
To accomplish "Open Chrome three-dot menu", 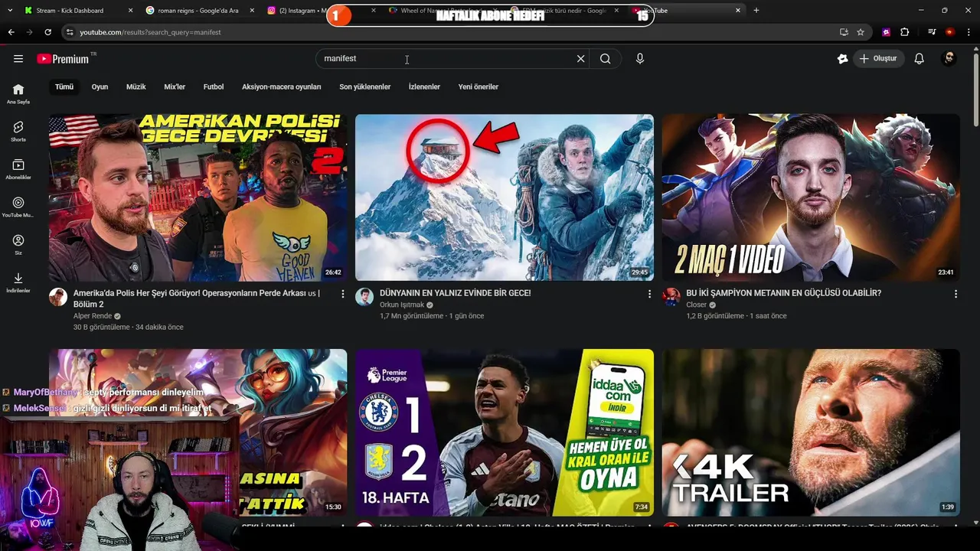I will pyautogui.click(x=969, y=32).
